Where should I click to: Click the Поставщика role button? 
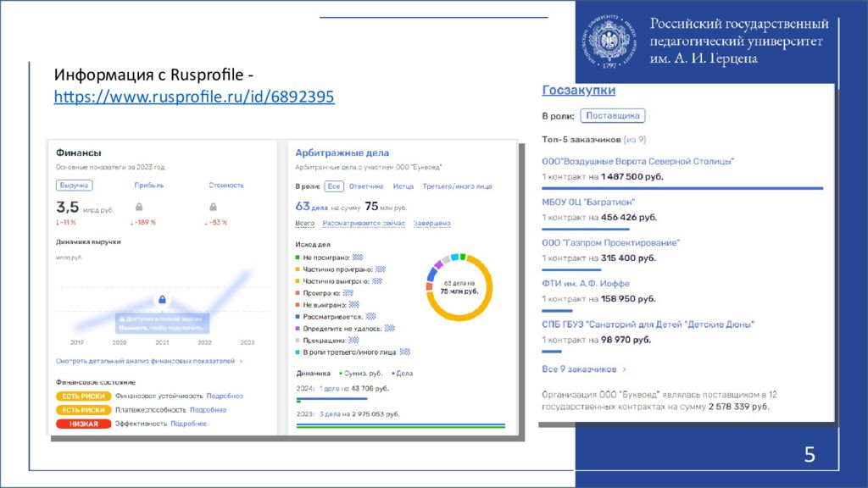[x=613, y=115]
